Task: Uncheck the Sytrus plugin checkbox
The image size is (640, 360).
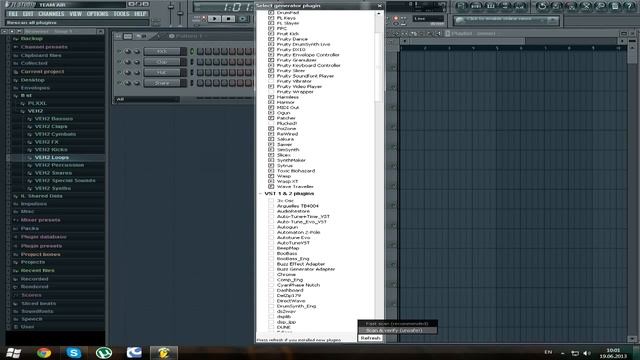Action: (271, 166)
